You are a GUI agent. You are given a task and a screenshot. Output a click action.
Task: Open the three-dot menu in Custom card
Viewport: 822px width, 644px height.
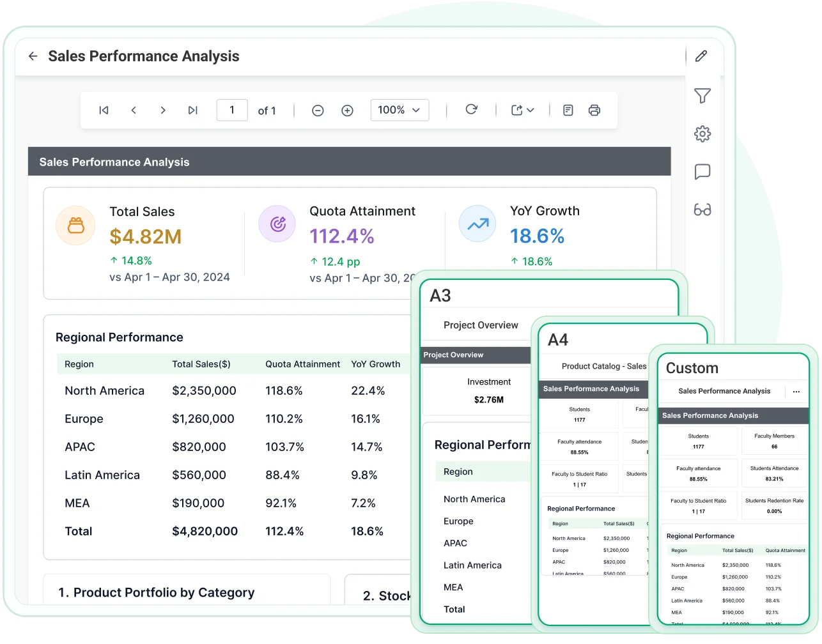796,392
